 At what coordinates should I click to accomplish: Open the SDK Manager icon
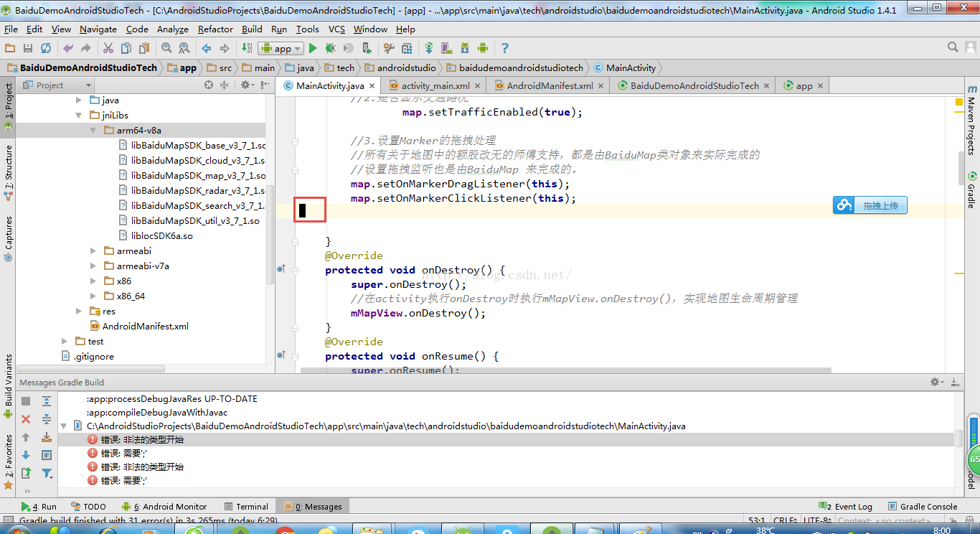pyautogui.click(x=465, y=48)
